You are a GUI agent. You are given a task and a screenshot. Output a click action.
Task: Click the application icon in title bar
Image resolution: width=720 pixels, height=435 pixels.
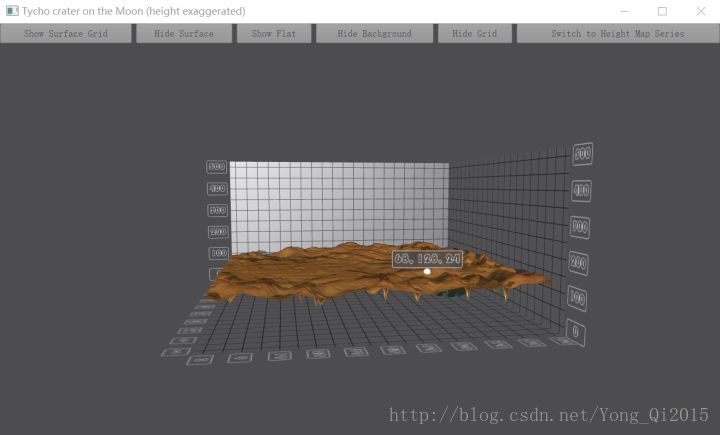[x=12, y=11]
